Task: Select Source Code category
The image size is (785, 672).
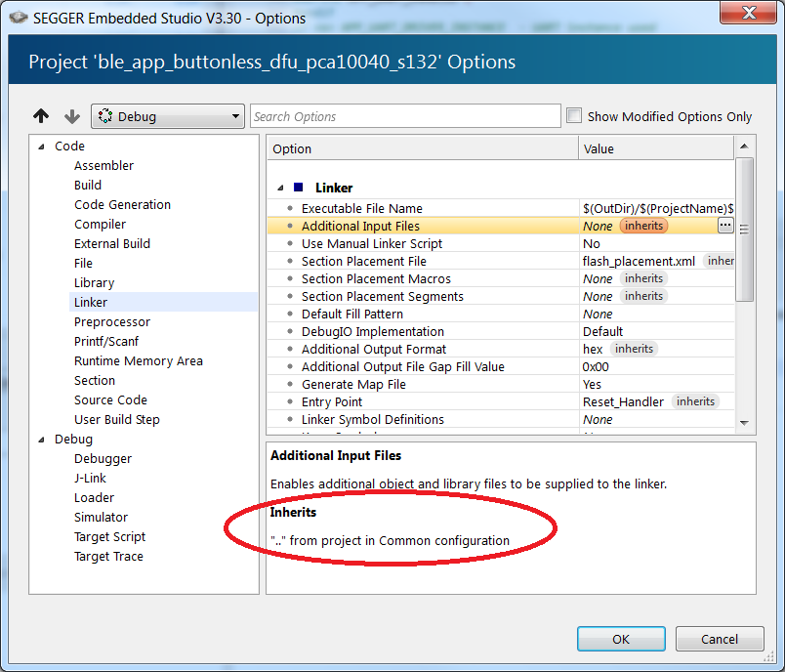Action: coord(110,400)
